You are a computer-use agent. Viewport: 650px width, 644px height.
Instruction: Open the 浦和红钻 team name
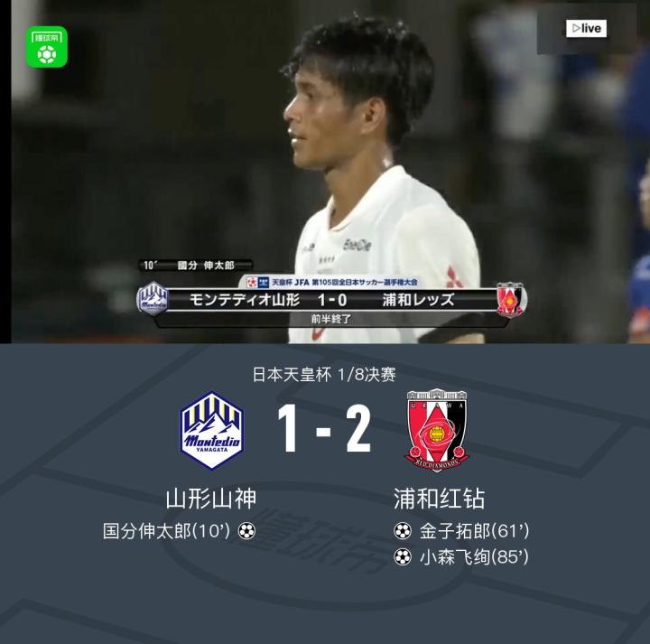coord(439,499)
